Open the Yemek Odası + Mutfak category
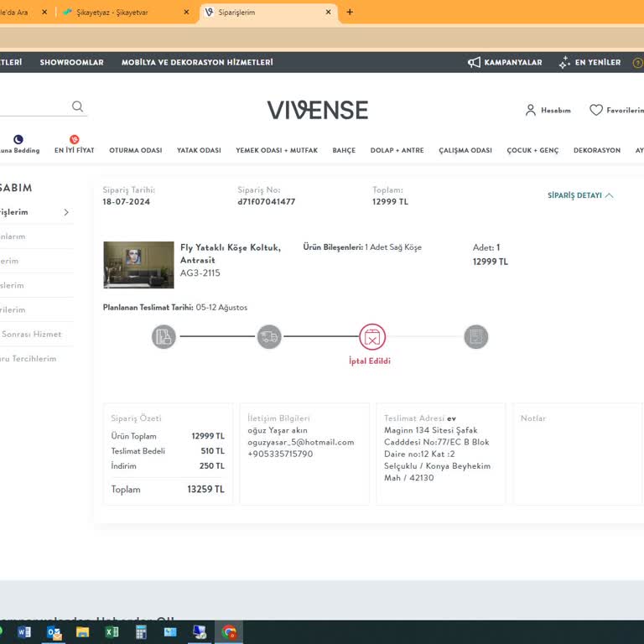The width and height of the screenshot is (644, 644). (277, 150)
